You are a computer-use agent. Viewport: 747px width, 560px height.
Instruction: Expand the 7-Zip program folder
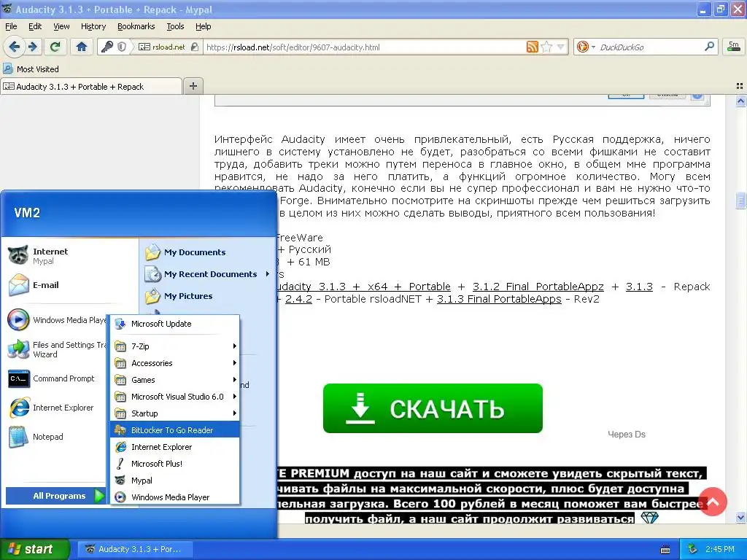pyautogui.click(x=175, y=346)
